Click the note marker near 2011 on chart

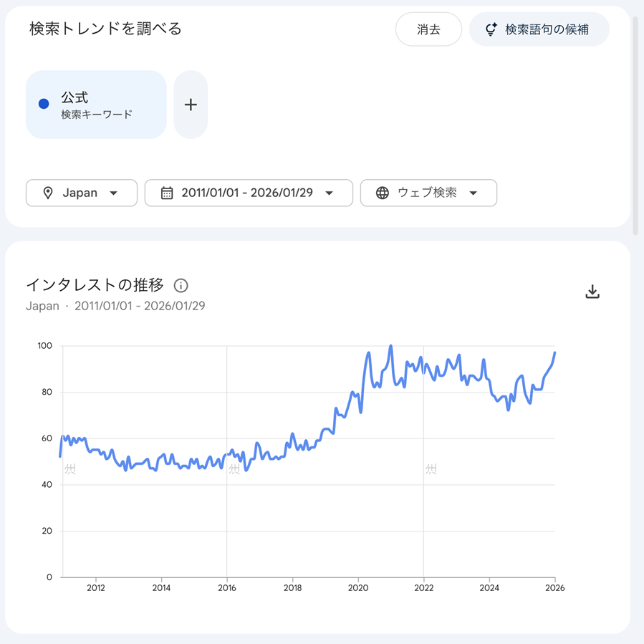pos(70,469)
